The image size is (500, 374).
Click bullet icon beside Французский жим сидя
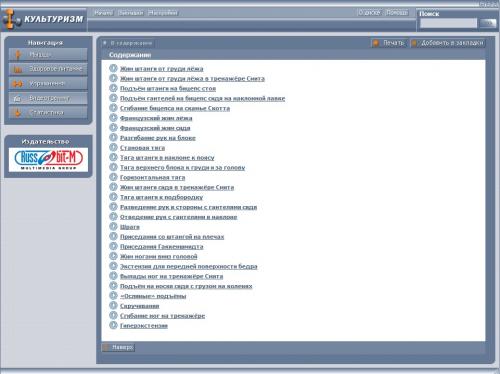click(113, 128)
